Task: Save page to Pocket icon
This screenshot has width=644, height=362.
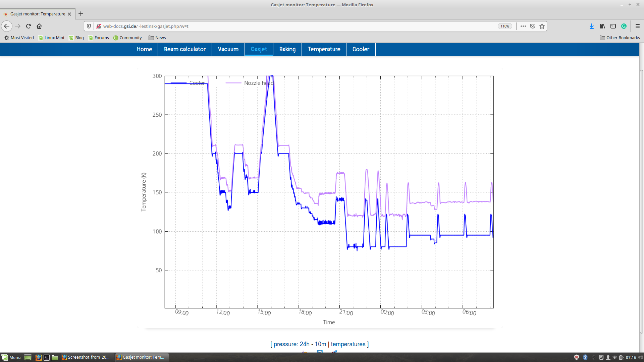Action: point(533,26)
